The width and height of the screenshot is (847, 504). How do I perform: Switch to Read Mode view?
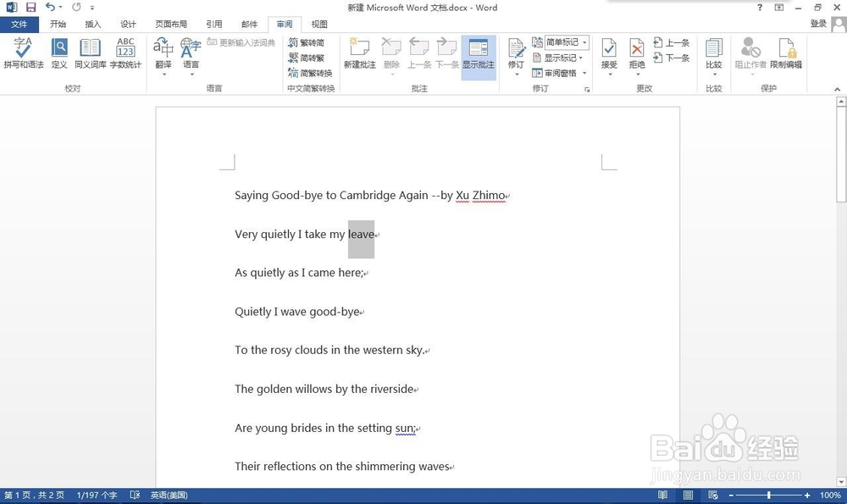pos(662,495)
